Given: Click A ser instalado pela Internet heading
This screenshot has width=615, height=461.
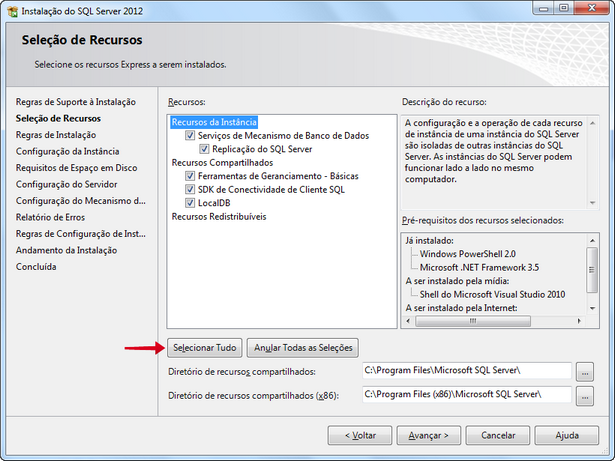Looking at the screenshot, I should click(461, 308).
